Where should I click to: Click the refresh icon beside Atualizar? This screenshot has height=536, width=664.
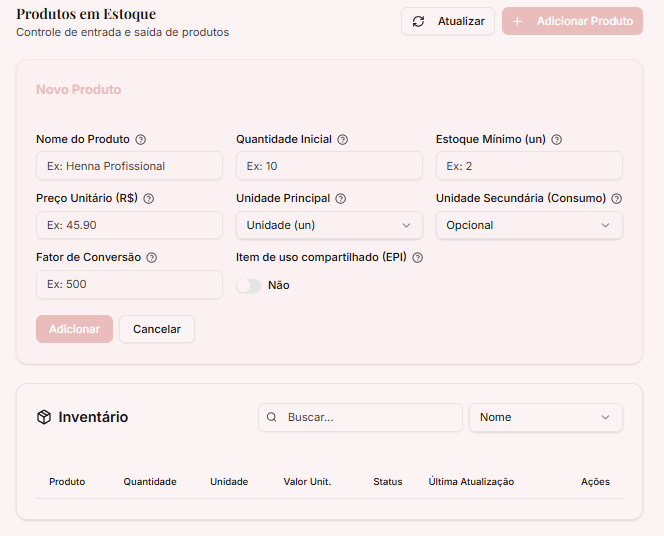(x=418, y=21)
